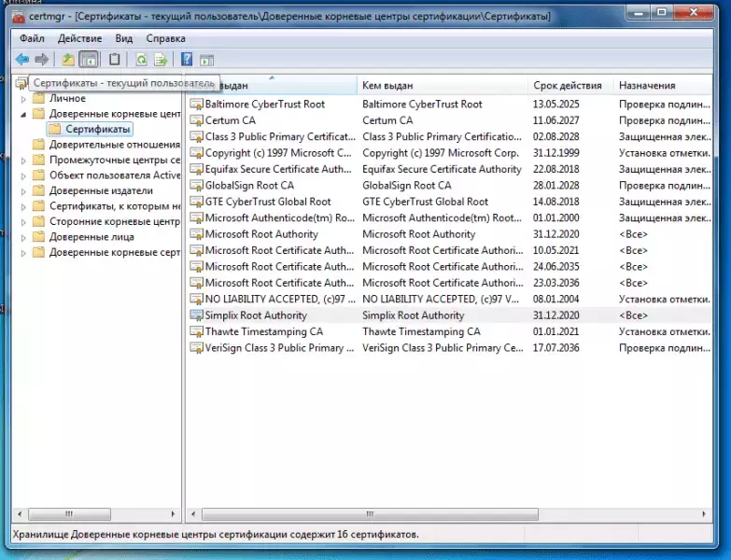
Task: Expand the Промежуточные центры tree node
Action: [x=23, y=161]
